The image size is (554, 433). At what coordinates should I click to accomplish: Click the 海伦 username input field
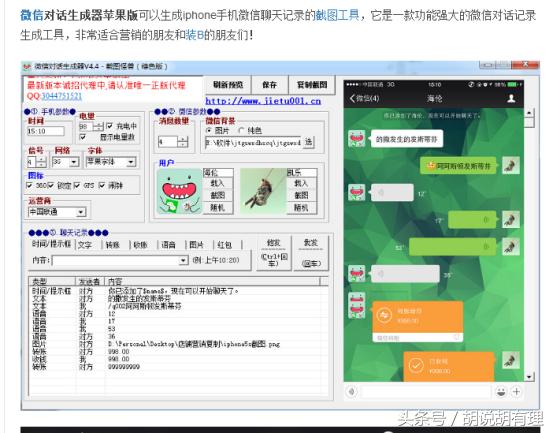tap(218, 172)
